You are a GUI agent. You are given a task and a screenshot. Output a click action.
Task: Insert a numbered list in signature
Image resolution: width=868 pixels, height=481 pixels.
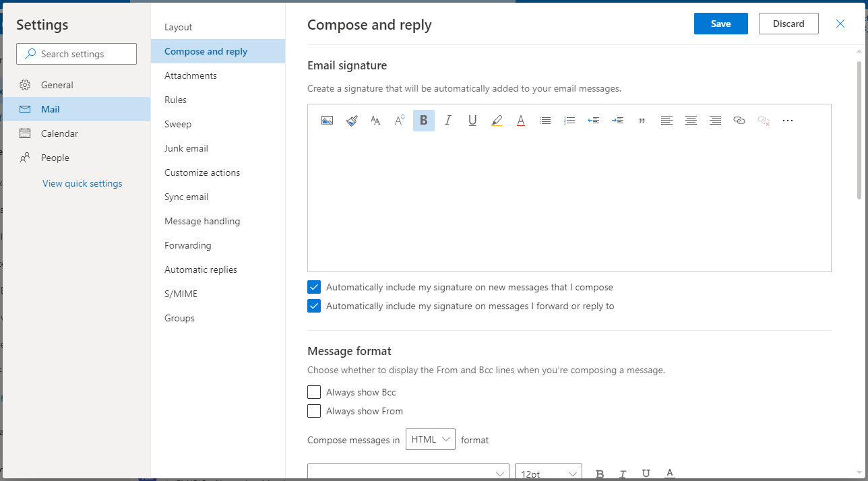pos(569,121)
